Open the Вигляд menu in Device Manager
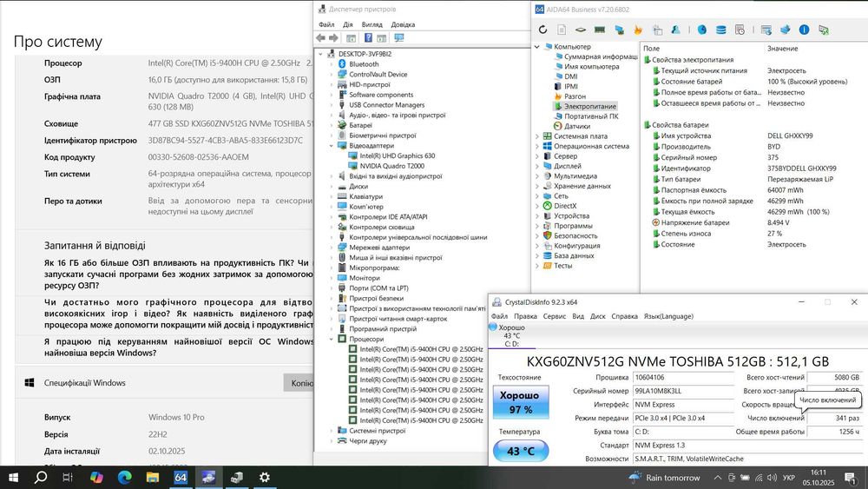 click(372, 24)
